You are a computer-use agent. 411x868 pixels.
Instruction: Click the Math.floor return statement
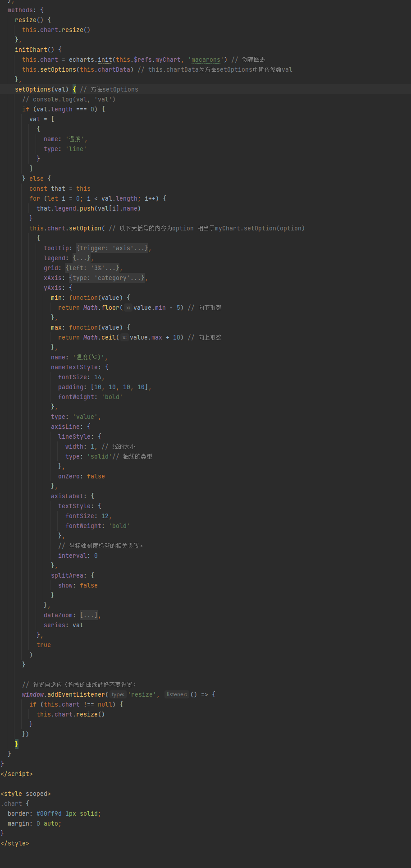(121, 308)
